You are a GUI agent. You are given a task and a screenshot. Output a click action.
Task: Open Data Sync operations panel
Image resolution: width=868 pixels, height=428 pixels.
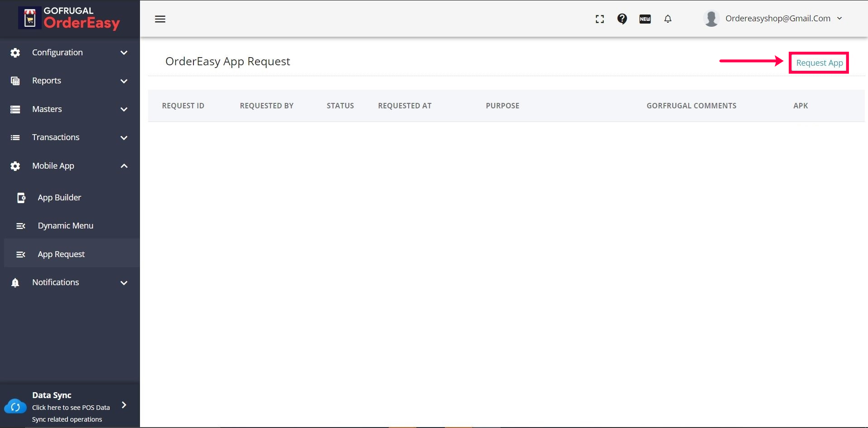pos(70,406)
